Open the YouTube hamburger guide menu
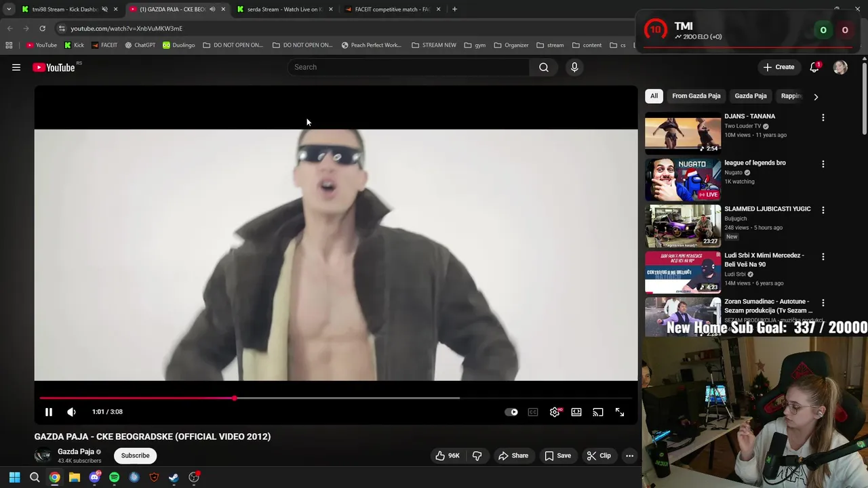Viewport: 868px width, 488px height. click(x=16, y=67)
